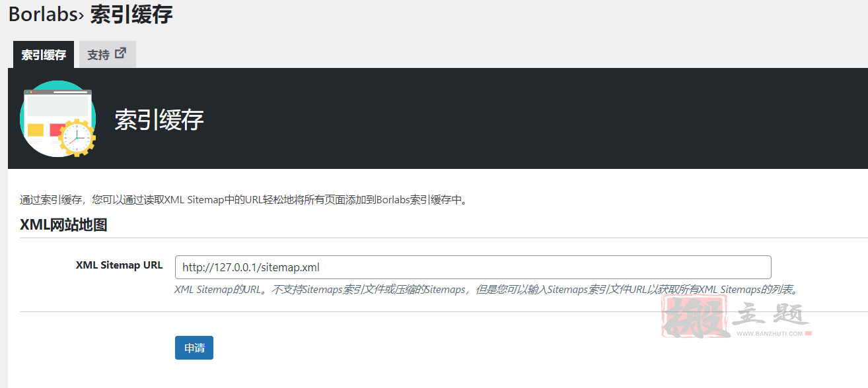The image size is (868, 388).
Task: Click the browser-and-clock cache logo icon
Action: [58, 119]
